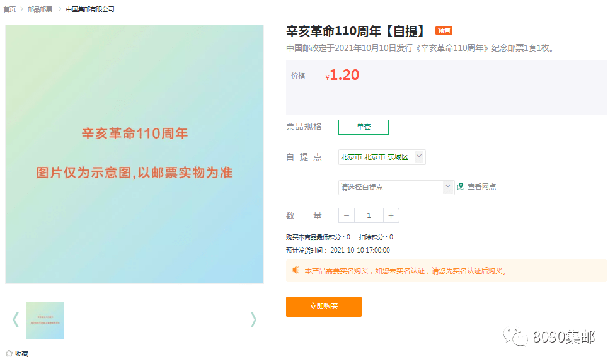This screenshot has width=615, height=364.
Task: Click the quantity input field
Action: 369,215
